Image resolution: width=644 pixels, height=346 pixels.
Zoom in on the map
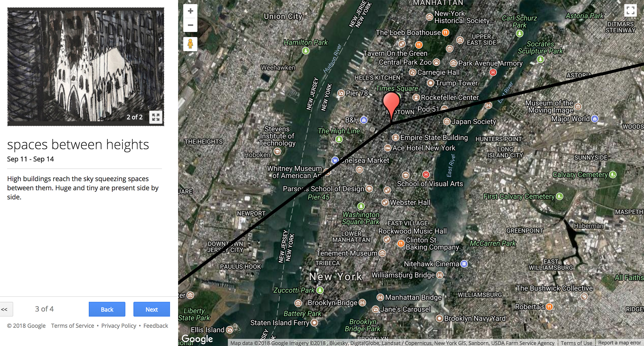[x=190, y=11]
